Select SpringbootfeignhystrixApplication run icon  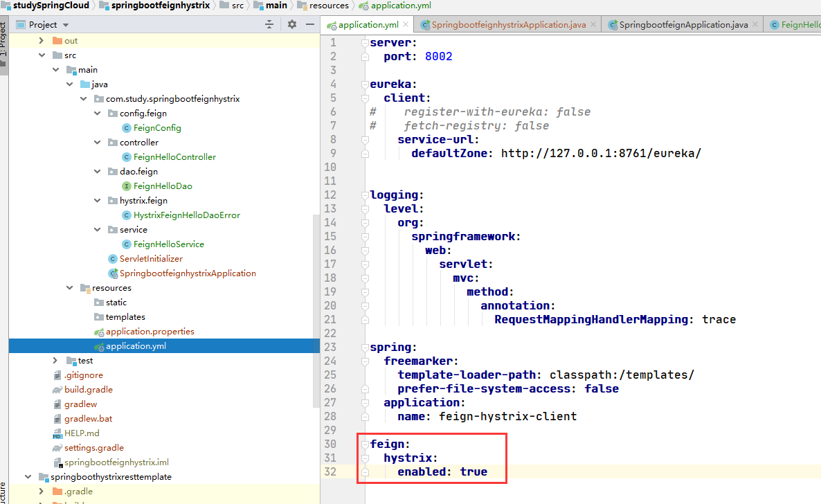tap(113, 273)
